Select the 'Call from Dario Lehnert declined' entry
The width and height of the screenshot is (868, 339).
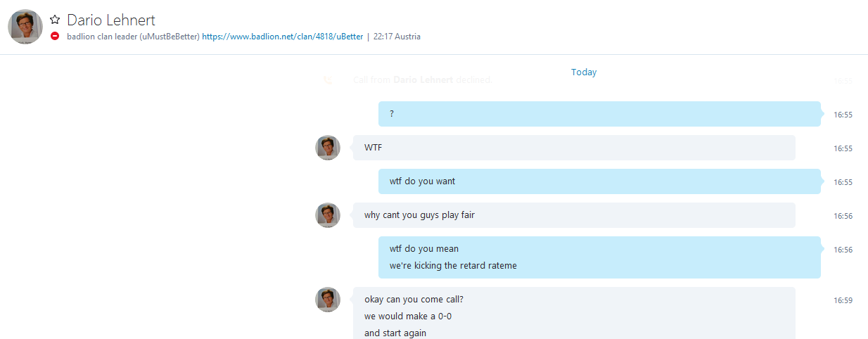[x=423, y=80]
